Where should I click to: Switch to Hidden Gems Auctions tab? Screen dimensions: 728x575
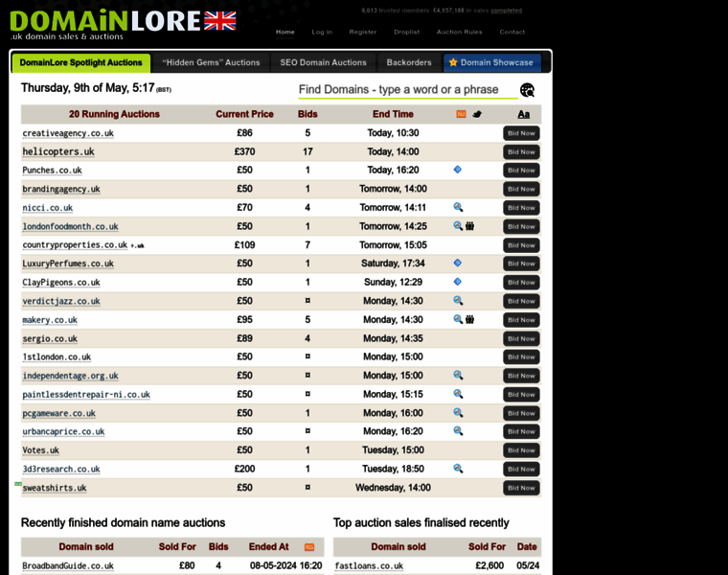coord(211,62)
